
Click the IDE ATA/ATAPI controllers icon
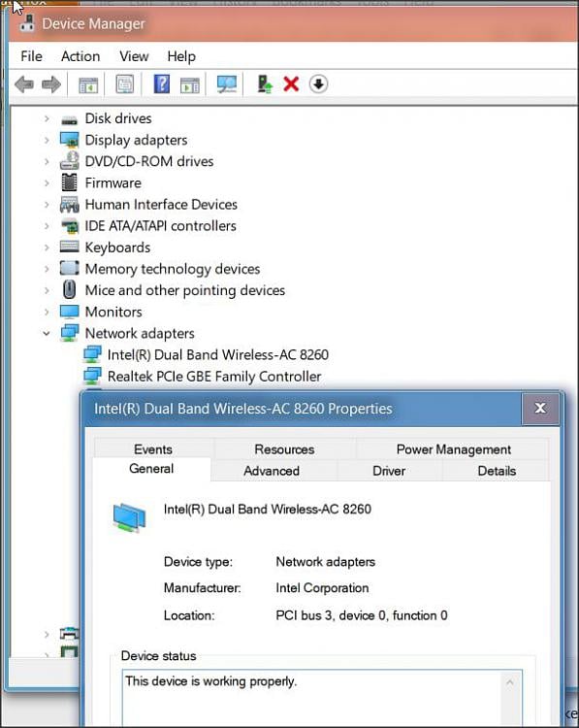tap(70, 225)
